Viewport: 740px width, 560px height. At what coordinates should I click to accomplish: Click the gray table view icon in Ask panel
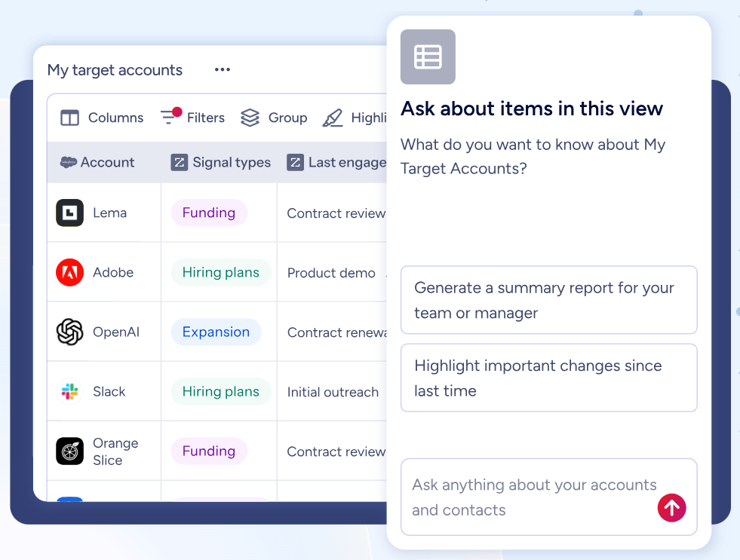(428, 57)
